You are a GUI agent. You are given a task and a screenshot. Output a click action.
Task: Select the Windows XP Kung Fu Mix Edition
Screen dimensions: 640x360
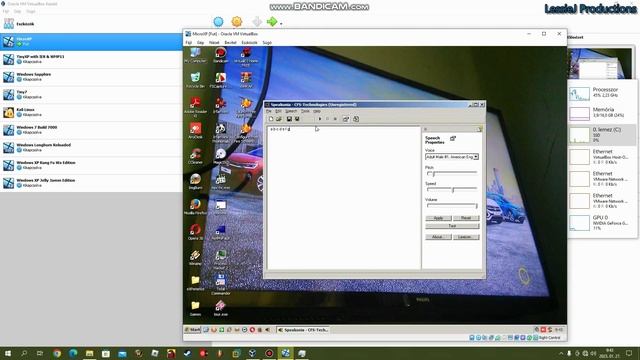pyautogui.click(x=91, y=165)
